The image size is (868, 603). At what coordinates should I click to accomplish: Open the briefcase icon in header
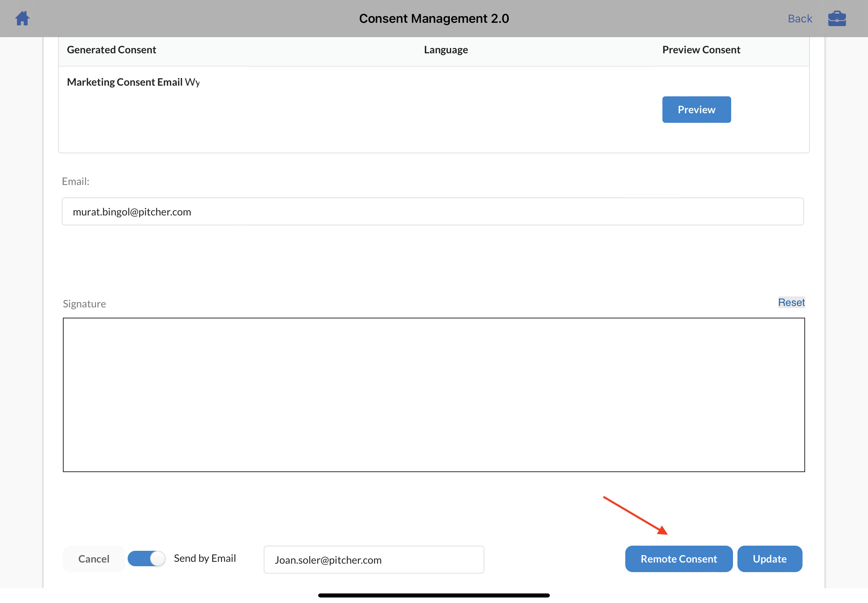(837, 18)
